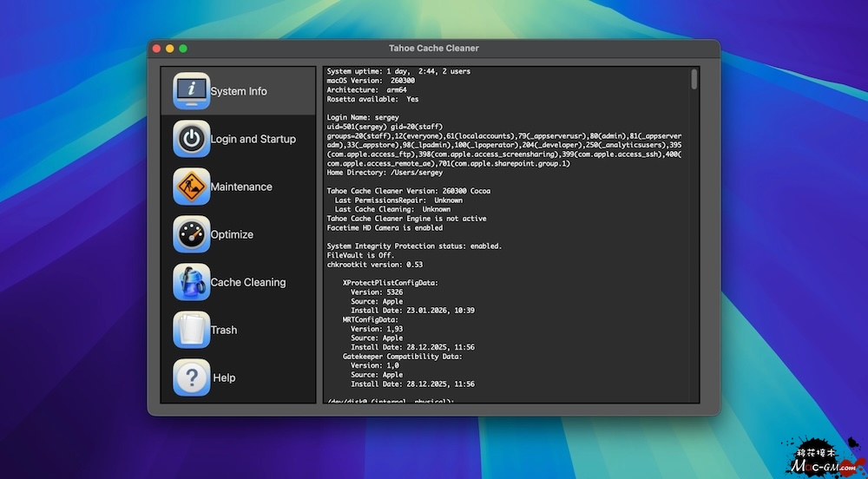
Task: Click the Tahoe Cache Cleaner window title
Action: [433, 49]
